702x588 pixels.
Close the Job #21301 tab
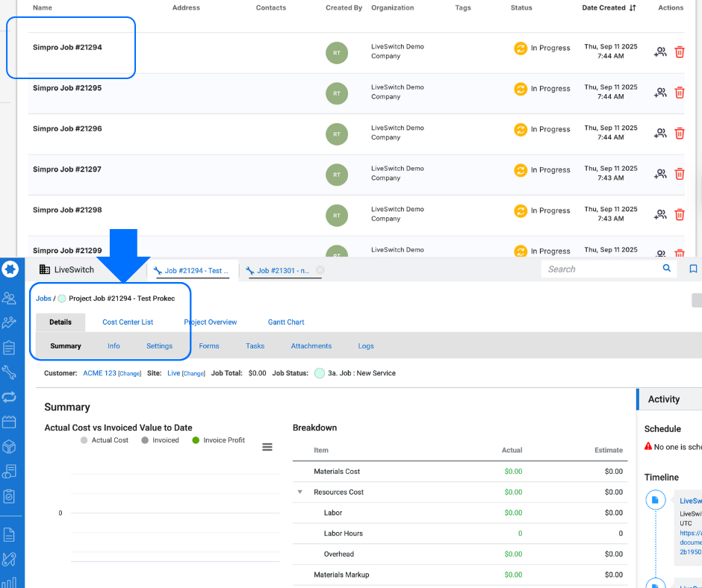click(x=320, y=270)
